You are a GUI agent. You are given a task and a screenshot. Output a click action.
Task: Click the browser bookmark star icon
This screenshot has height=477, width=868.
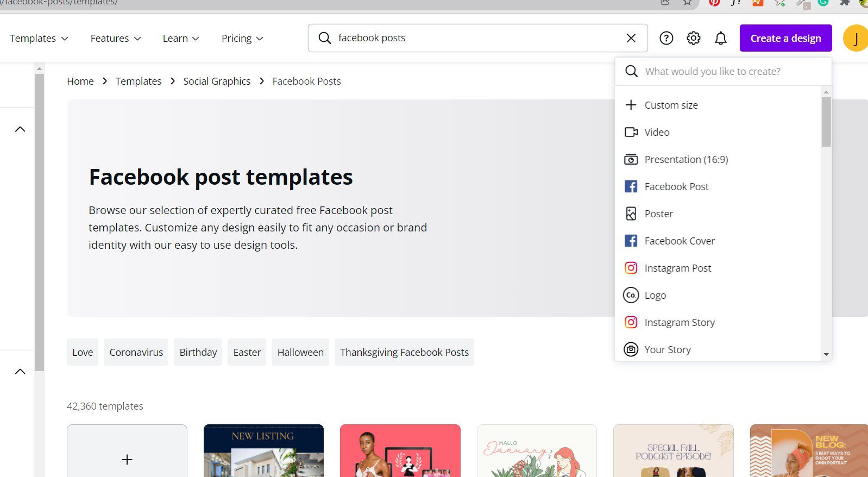[687, 2]
